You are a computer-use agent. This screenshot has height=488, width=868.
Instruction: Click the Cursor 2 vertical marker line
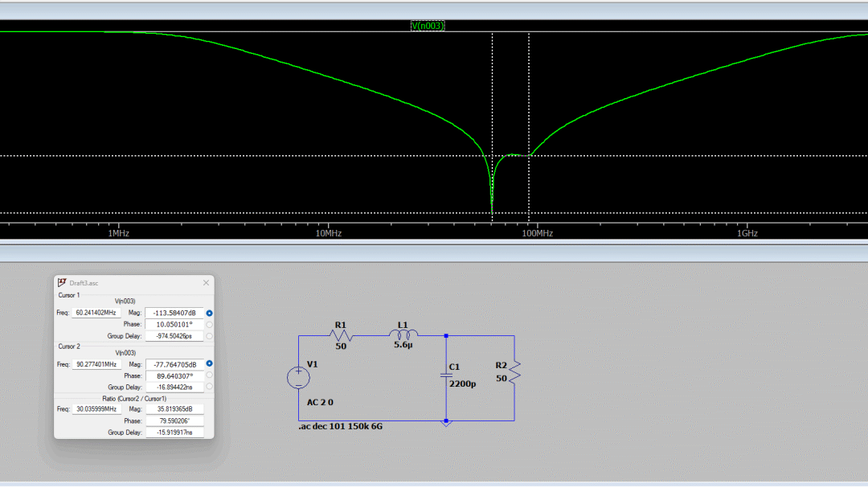pyautogui.click(x=528, y=121)
